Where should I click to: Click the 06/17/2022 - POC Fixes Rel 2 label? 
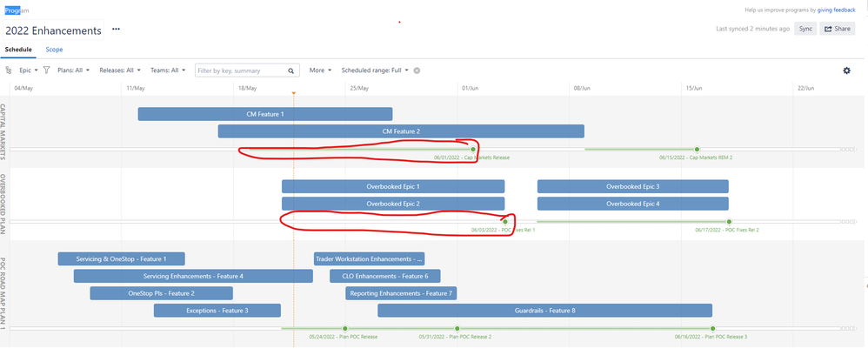[x=727, y=230]
